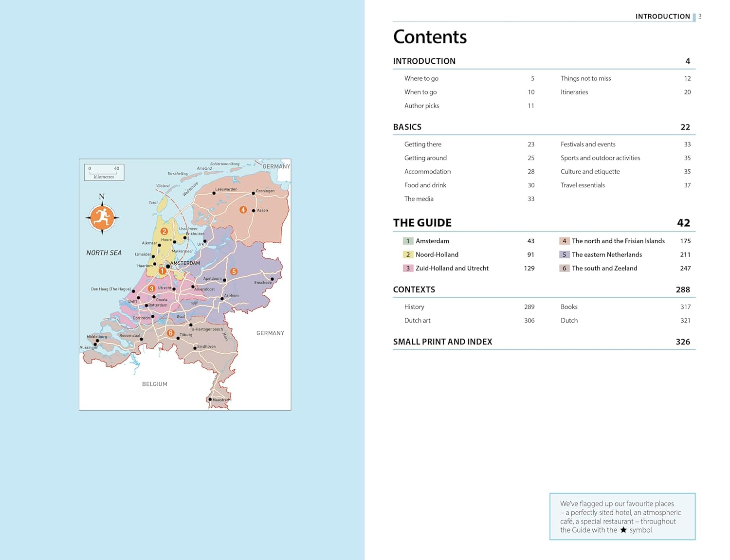The image size is (730, 560).
Task: Click the yellow number 2 swatch beside Noord-Holland
Action: (x=408, y=254)
